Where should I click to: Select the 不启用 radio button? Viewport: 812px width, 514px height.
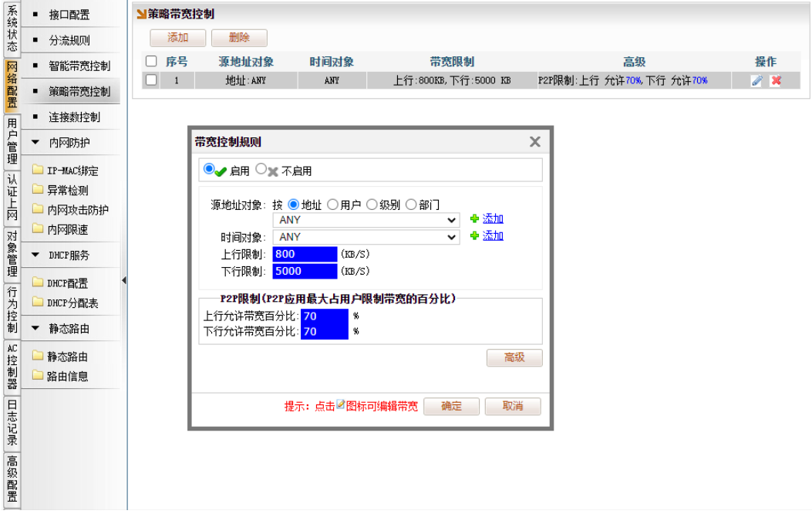tap(261, 169)
